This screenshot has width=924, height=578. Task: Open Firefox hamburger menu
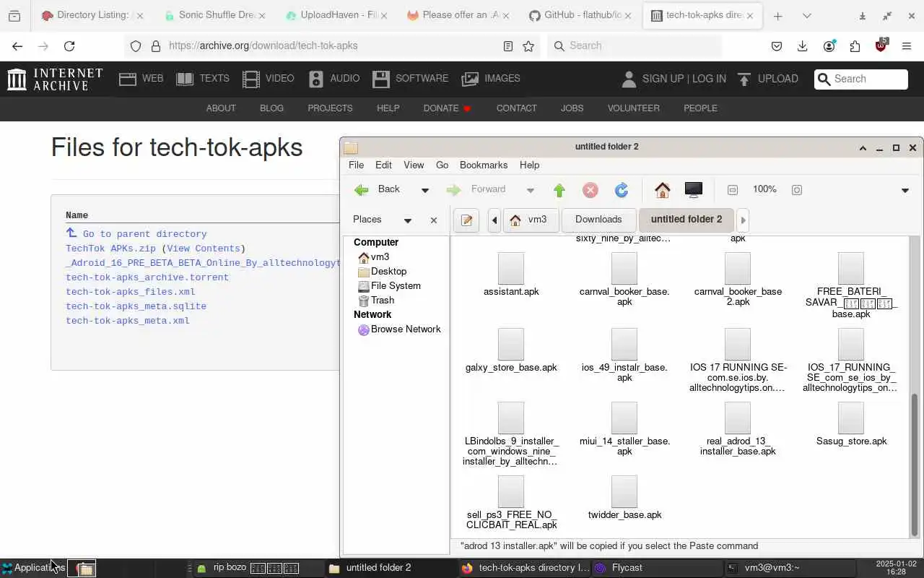(907, 46)
